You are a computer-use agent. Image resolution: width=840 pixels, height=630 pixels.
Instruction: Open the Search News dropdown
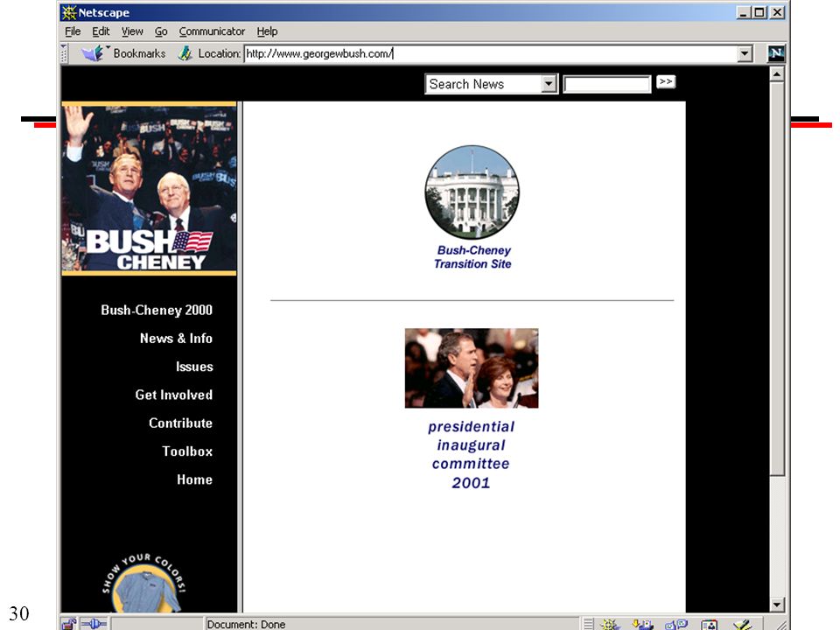click(x=549, y=84)
